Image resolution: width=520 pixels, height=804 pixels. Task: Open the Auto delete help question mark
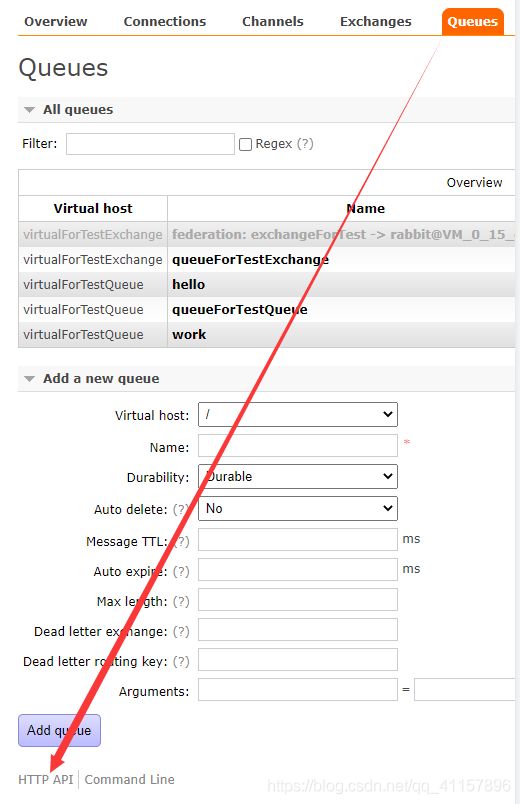point(181,509)
